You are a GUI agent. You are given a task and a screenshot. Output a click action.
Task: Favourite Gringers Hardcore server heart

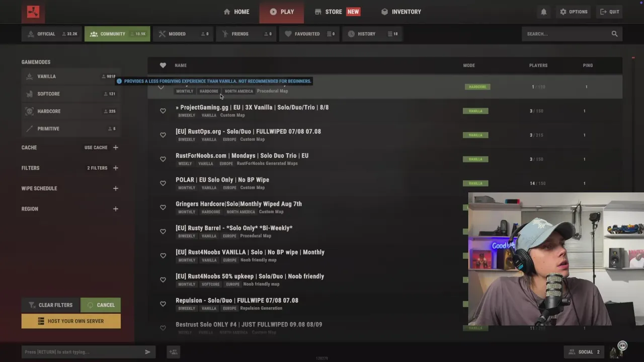(x=163, y=208)
